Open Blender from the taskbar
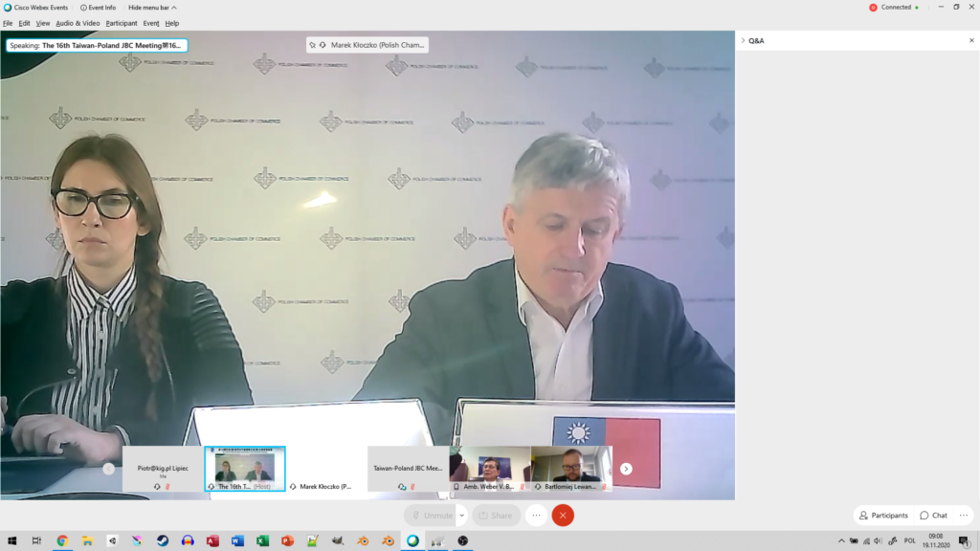 click(x=363, y=540)
